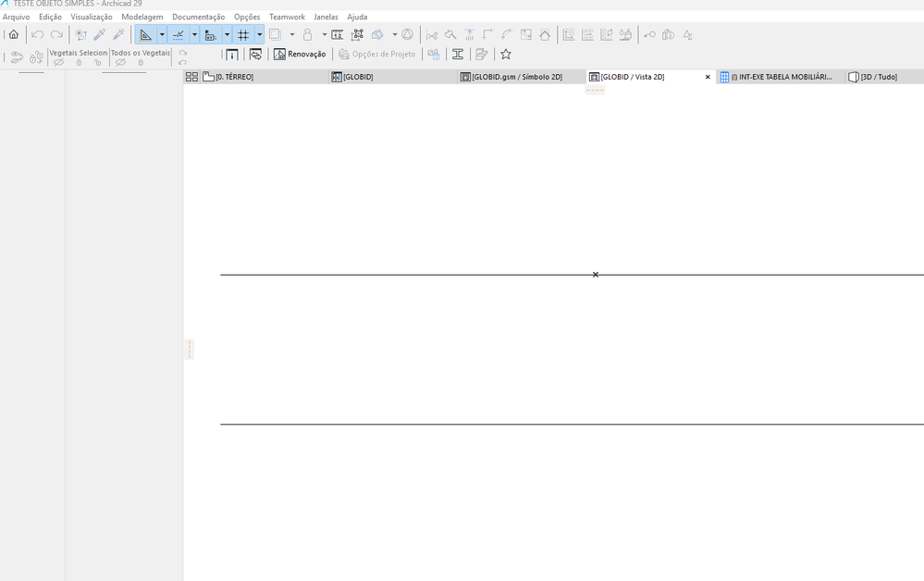Click the unlock icon under Vegetais Selecion

97,63
